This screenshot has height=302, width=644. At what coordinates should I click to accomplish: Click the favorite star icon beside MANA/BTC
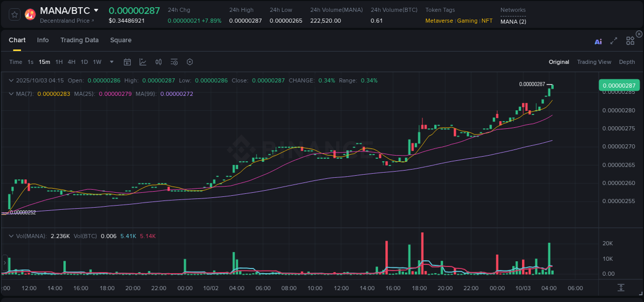(x=14, y=14)
